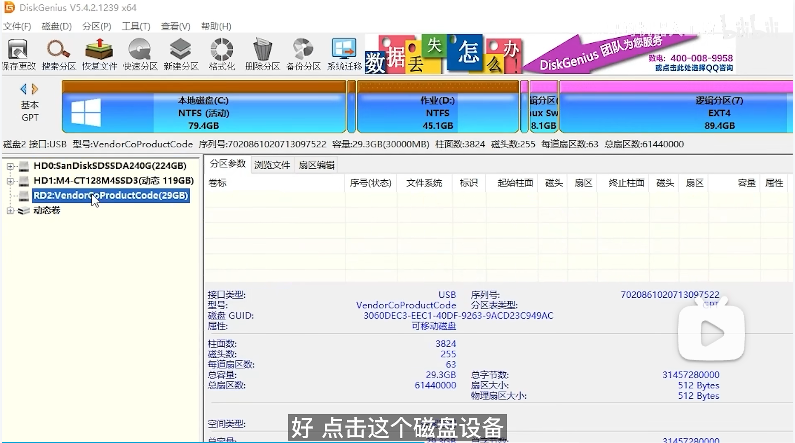Open the System Migration tool

[x=344, y=55]
